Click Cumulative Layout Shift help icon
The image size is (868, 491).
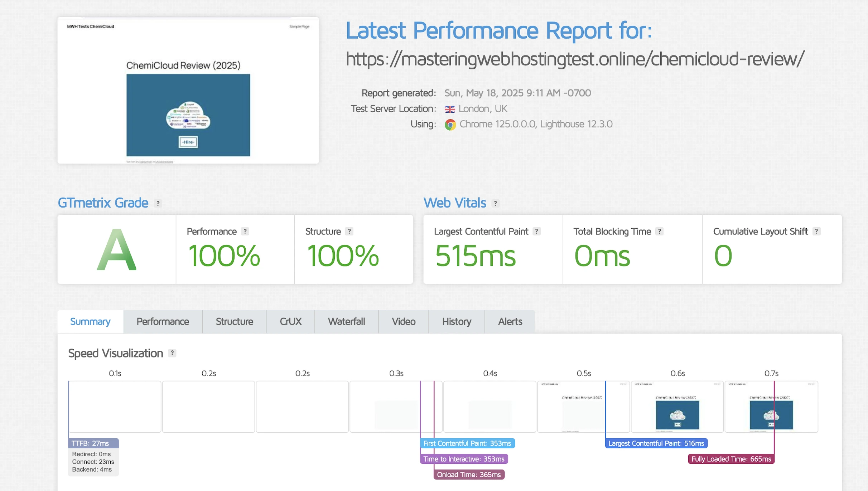[x=816, y=232]
